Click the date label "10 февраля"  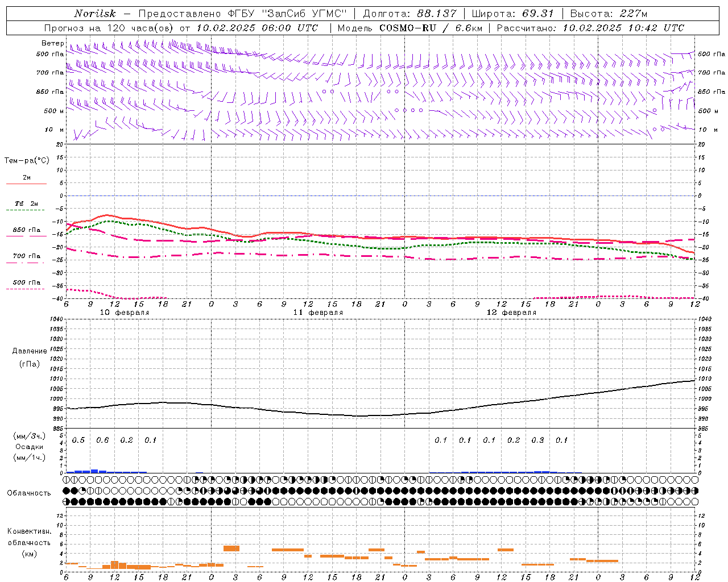(125, 313)
